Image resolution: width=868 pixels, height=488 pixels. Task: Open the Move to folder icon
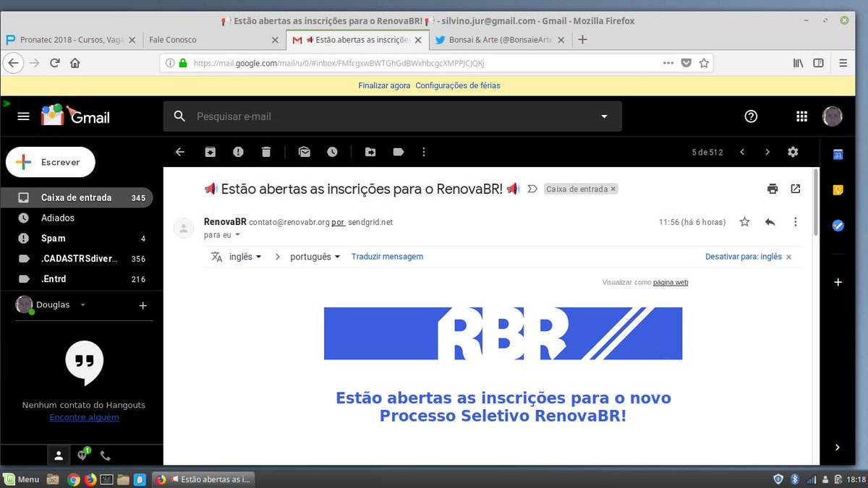[x=370, y=152]
